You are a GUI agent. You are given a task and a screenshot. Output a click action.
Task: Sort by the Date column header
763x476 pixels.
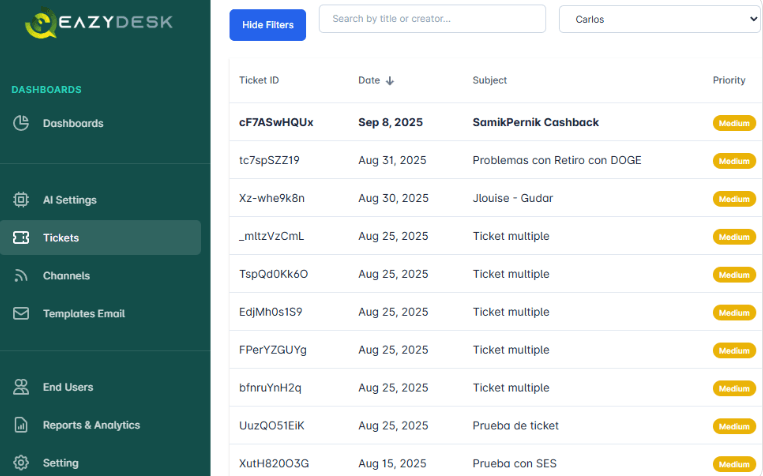[369, 80]
